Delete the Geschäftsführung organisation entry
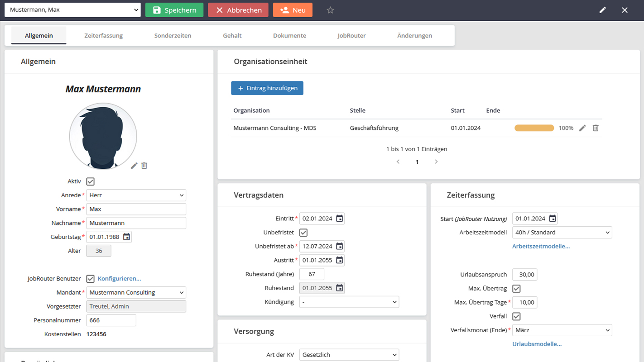This screenshot has width=644, height=362. point(596,128)
